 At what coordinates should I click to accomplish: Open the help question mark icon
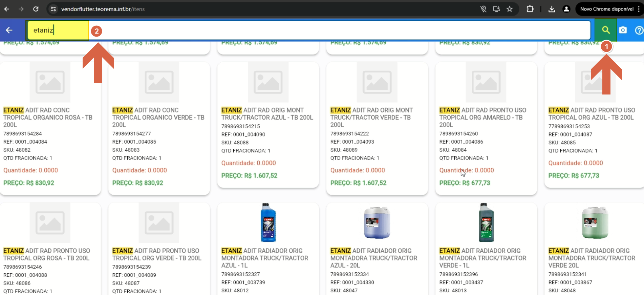[639, 30]
